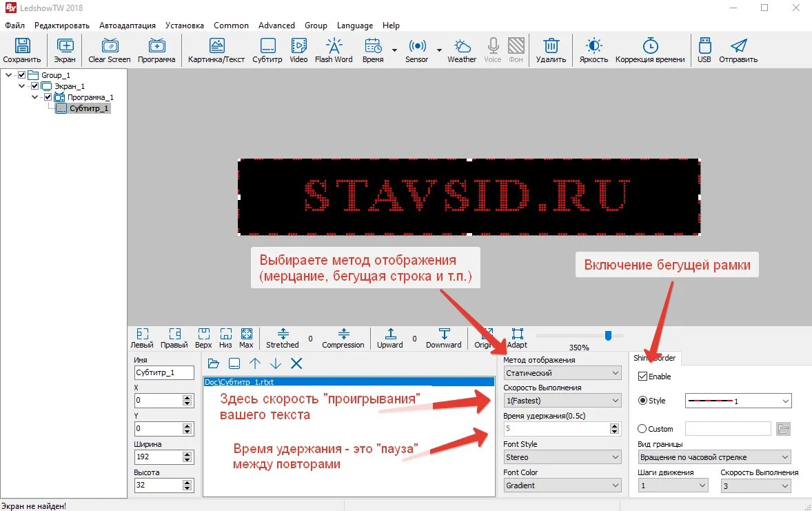812x511 pixels.
Task: Click the Отправить send icon
Action: [x=738, y=46]
